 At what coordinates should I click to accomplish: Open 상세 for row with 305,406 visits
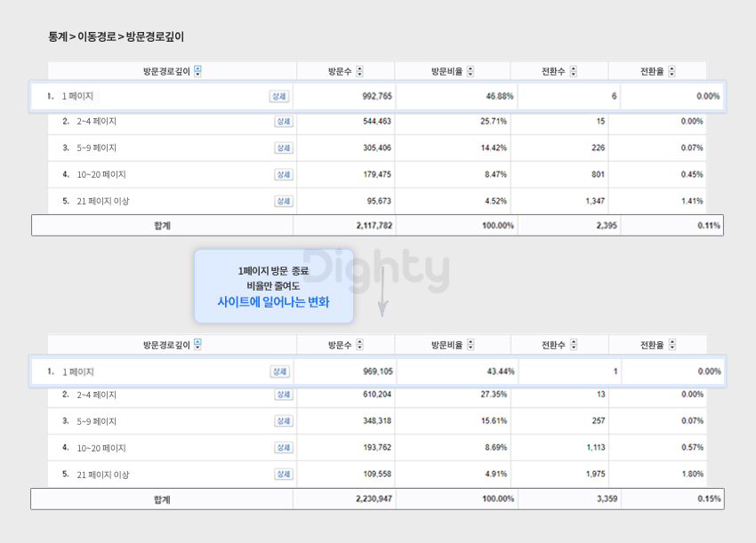[284, 148]
